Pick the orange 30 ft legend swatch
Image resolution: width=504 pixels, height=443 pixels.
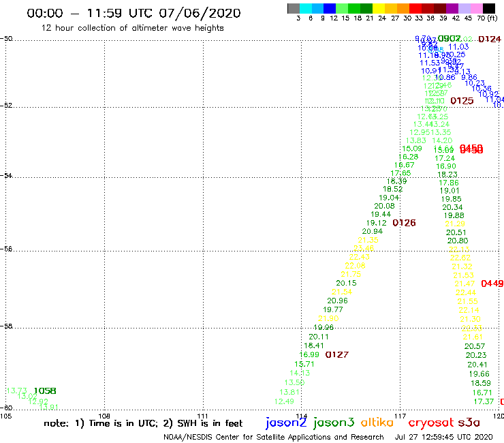click(x=403, y=8)
